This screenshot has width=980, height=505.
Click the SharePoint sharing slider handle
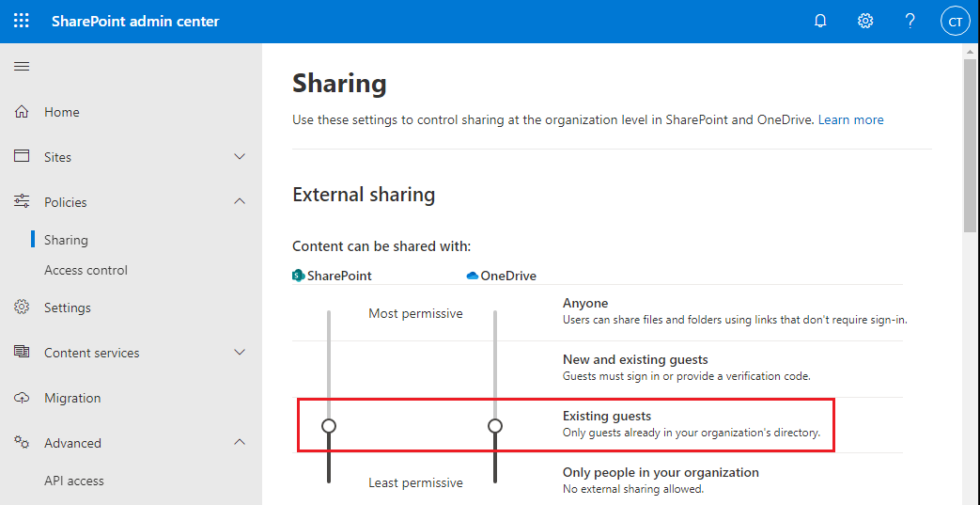(329, 426)
